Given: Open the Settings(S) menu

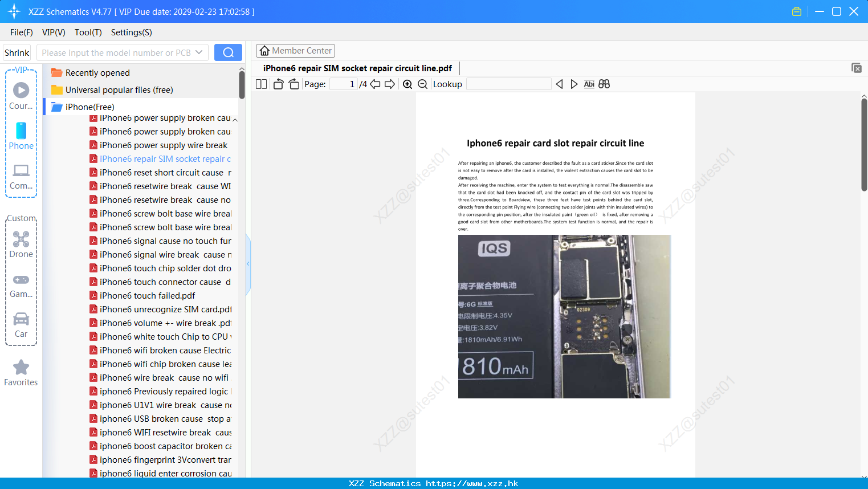Looking at the screenshot, I should tap(132, 32).
